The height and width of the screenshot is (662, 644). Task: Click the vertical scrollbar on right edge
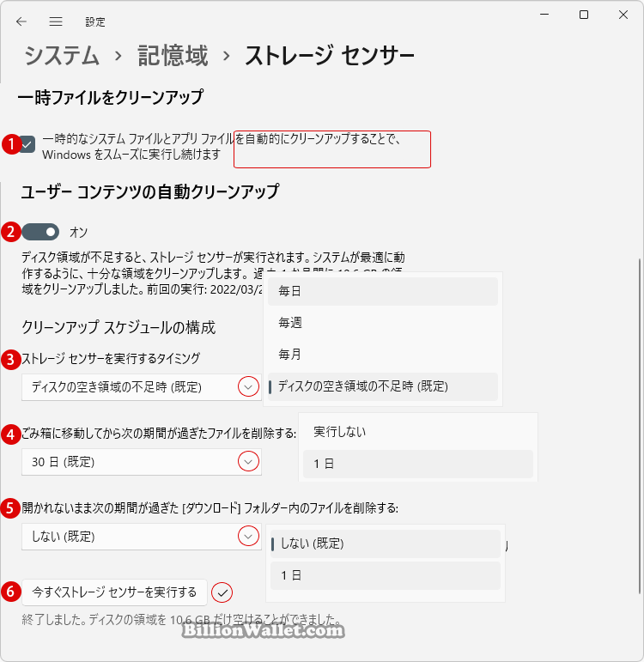[x=641, y=426]
